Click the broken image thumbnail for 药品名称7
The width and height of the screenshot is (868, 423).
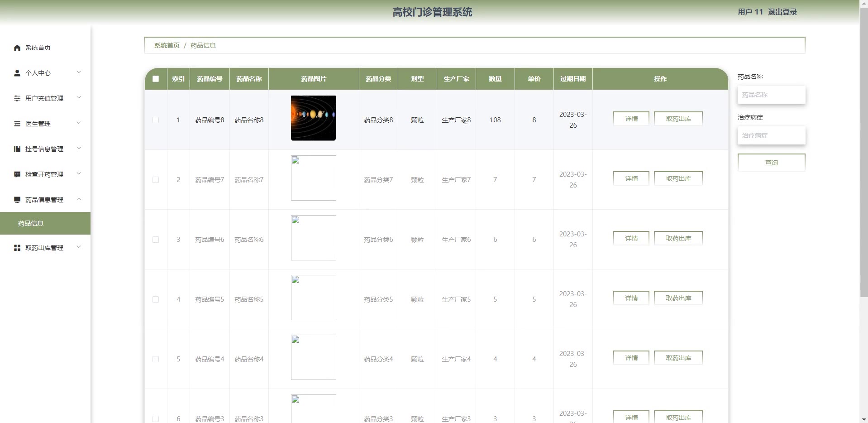click(314, 178)
